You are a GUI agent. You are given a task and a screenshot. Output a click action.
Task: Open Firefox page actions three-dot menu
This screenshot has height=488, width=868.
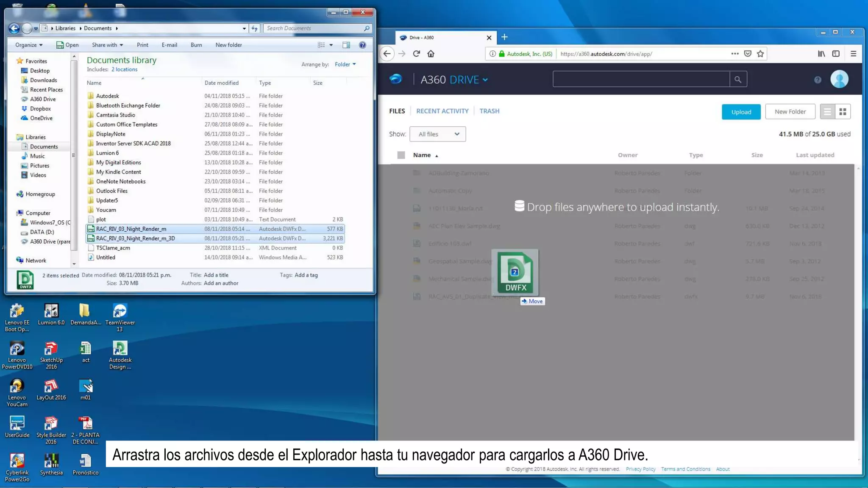[x=735, y=54]
